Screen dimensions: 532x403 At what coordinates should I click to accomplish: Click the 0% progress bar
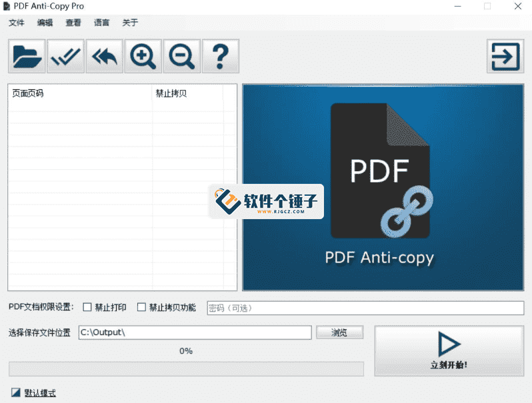(x=186, y=369)
